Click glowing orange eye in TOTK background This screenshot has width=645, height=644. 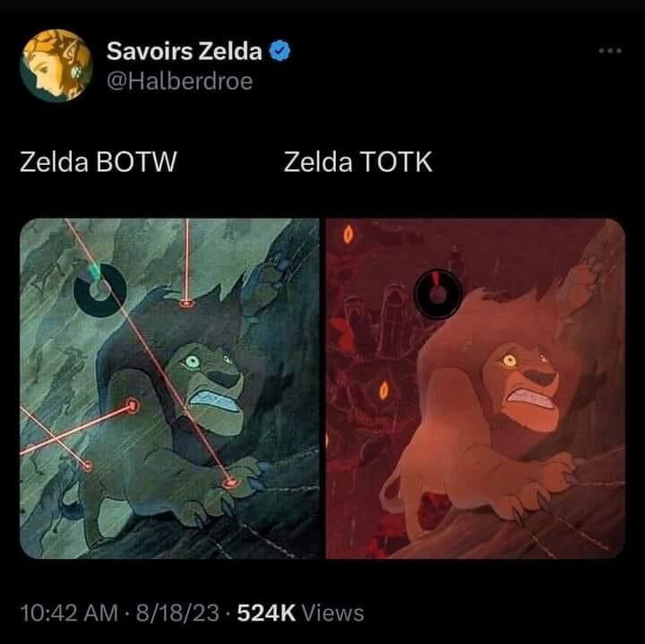coord(385,391)
